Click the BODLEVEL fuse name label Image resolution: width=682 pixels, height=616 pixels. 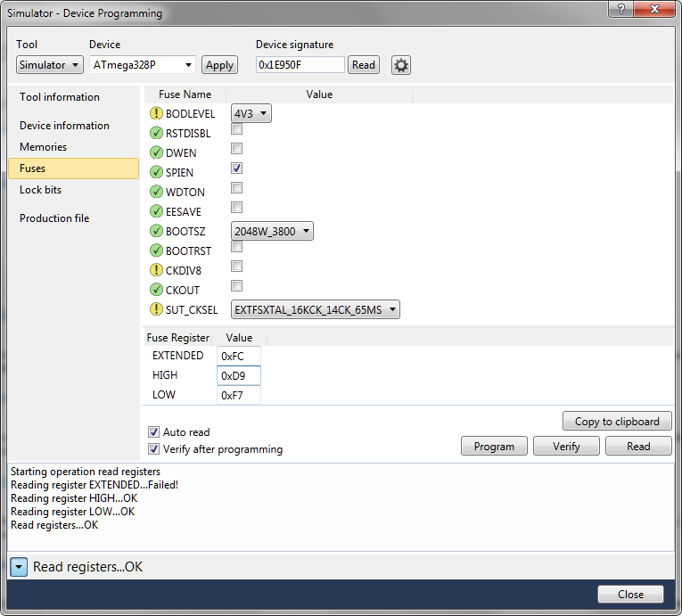[190, 113]
